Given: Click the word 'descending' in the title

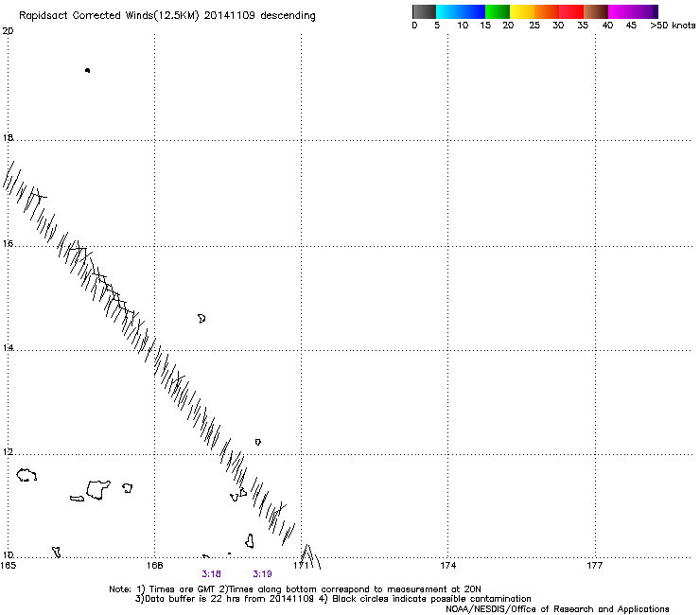Looking at the screenshot, I should 288,16.
